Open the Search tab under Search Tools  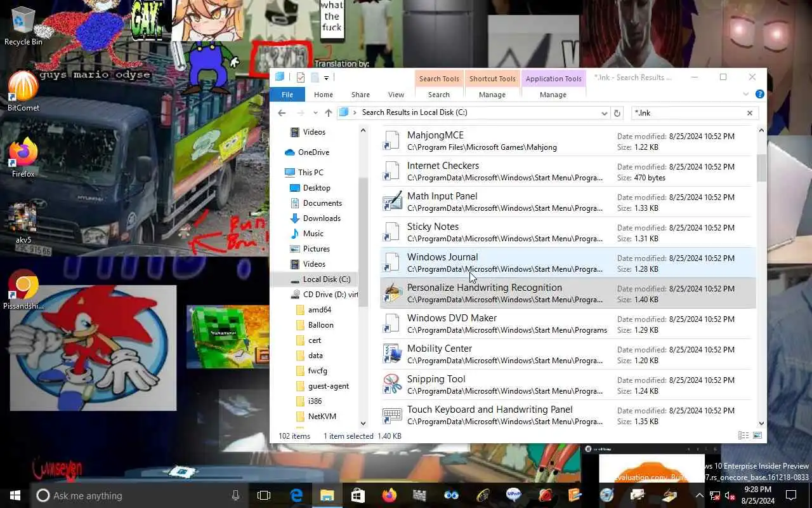pyautogui.click(x=438, y=95)
